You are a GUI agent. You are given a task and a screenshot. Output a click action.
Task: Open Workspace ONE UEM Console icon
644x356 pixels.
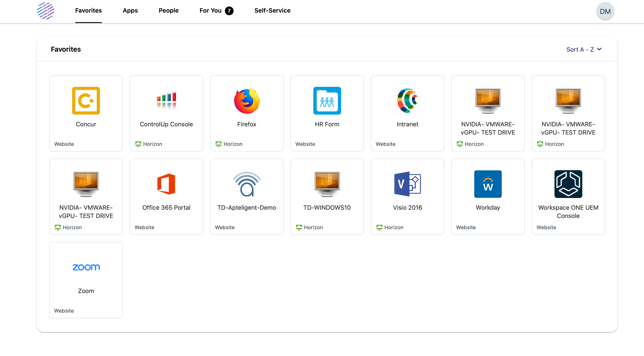568,184
